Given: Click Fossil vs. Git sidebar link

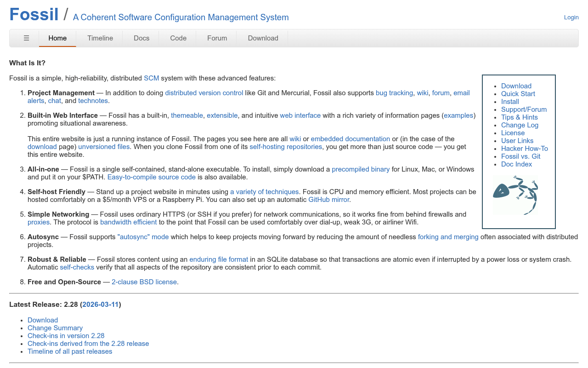Looking at the screenshot, I should point(521,156).
